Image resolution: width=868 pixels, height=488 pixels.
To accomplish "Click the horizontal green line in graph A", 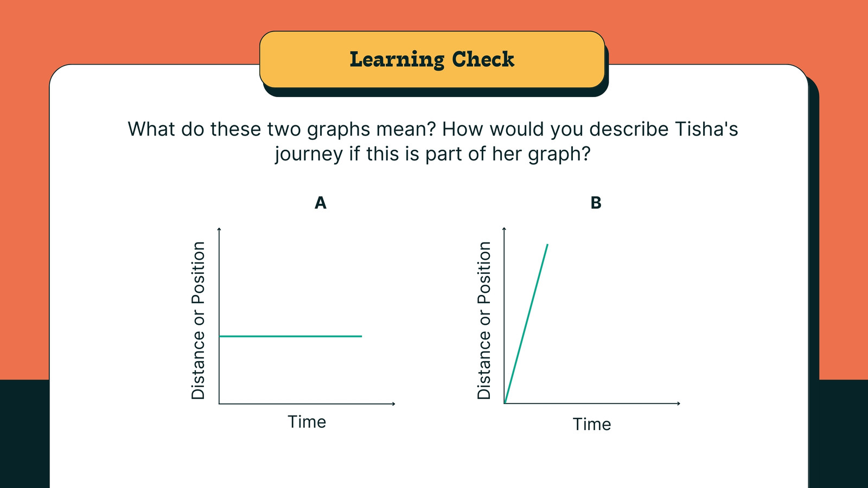I will click(290, 336).
